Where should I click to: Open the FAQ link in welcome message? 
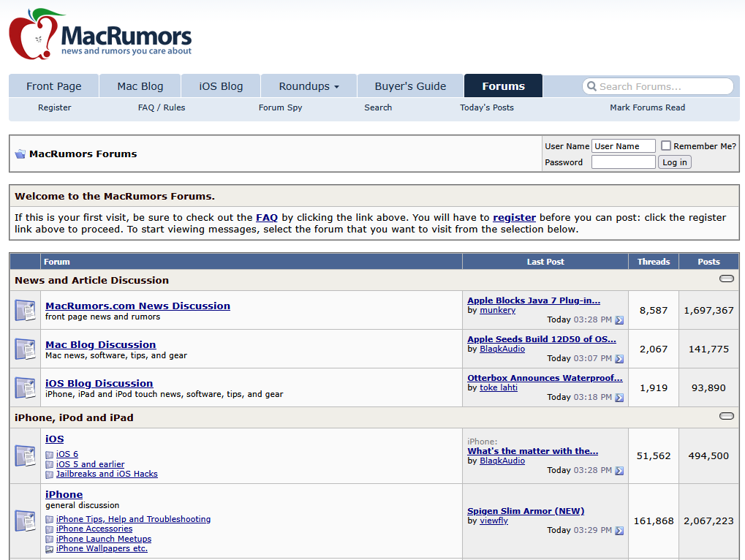(x=267, y=218)
